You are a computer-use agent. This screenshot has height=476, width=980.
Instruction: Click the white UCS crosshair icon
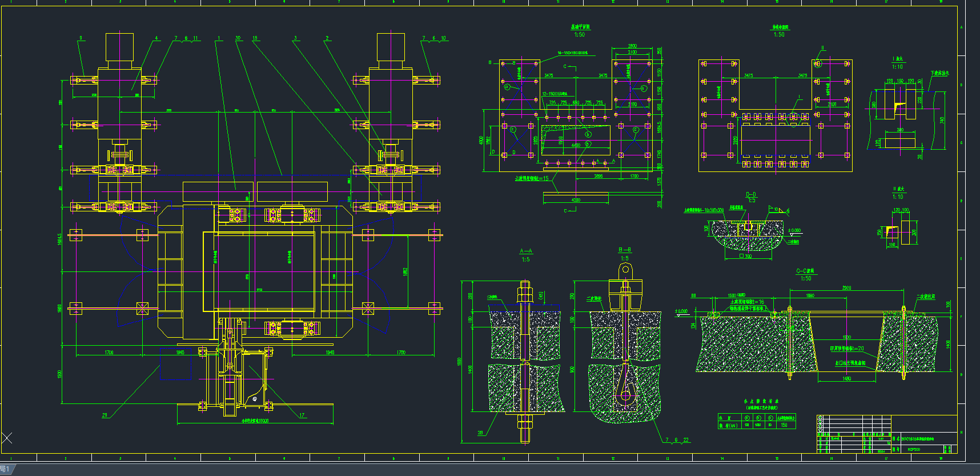click(7, 438)
